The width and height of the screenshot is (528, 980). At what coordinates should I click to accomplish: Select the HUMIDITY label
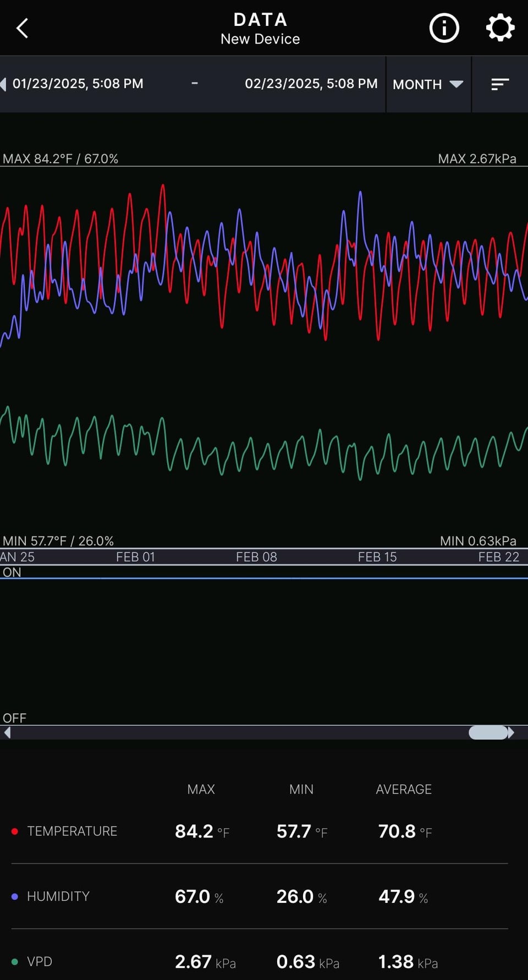[58, 896]
